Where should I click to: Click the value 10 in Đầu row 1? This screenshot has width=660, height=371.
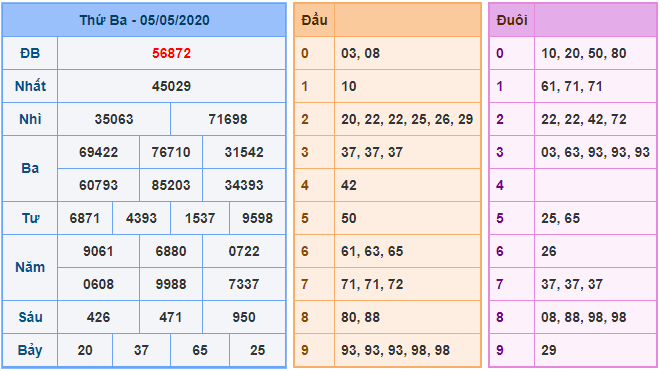pos(349,86)
